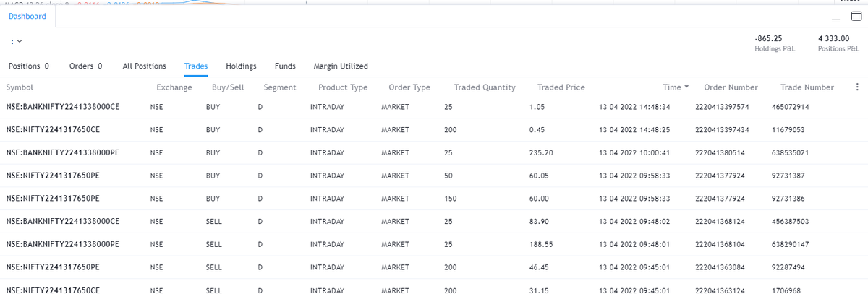The width and height of the screenshot is (868, 307).
Task: Click traded price 235.20
Action: tap(541, 153)
